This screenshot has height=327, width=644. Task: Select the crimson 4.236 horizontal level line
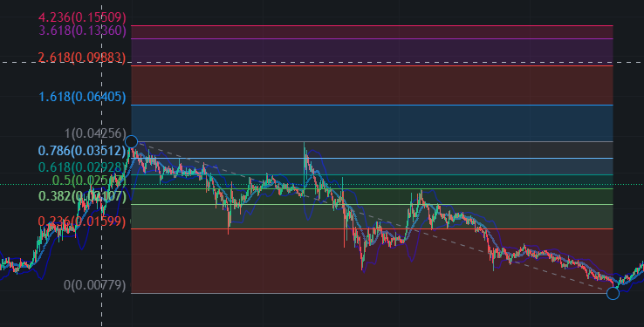(372, 25)
